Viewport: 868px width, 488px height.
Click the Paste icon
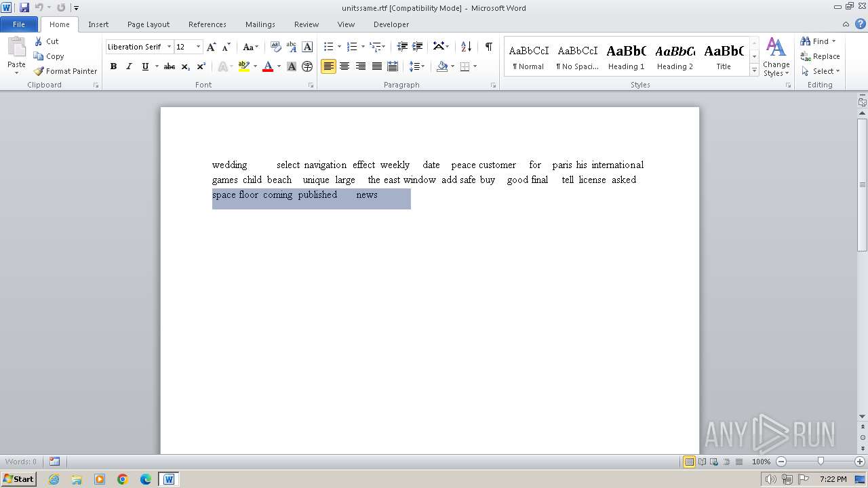pos(16,49)
